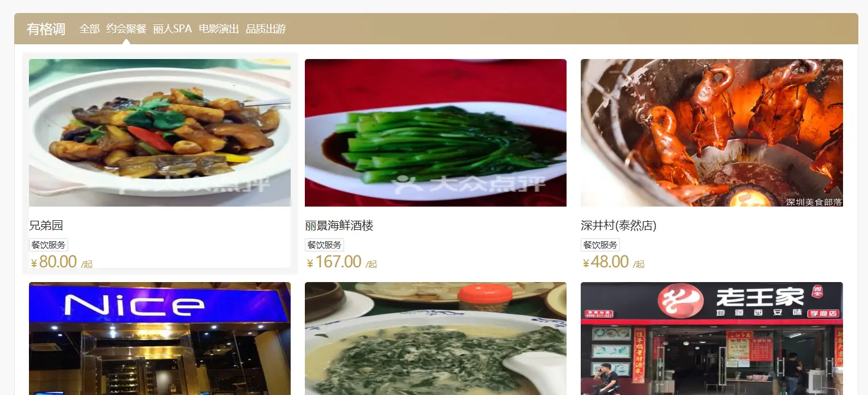Viewport: 868px width, 395px height.
Task: Click the 深井村(泰然店) title link
Action: 618,225
